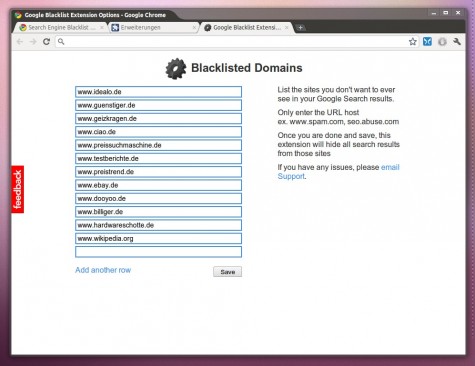Click the browser back arrow
This screenshot has width=475, height=366.
pos(20,42)
